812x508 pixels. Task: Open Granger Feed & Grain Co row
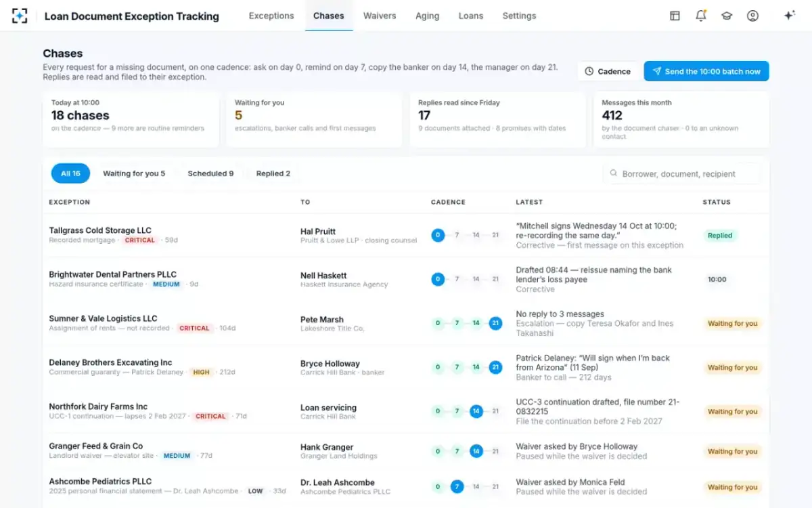406,451
